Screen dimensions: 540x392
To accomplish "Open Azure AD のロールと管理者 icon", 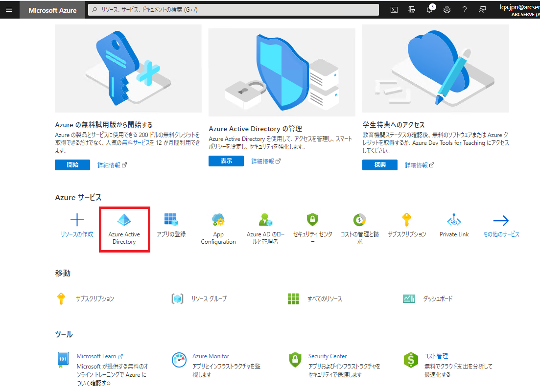I will [x=265, y=220].
